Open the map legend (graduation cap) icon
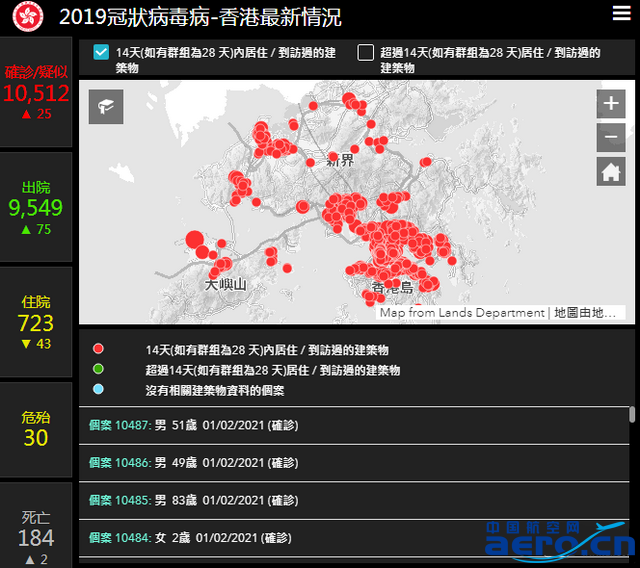Screen dimensions: 640x568 106,106
